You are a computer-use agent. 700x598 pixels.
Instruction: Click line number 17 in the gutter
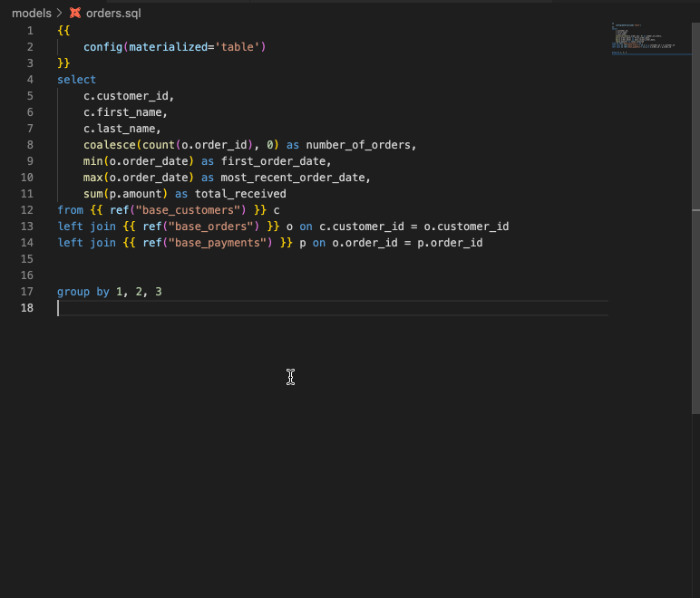coord(27,292)
